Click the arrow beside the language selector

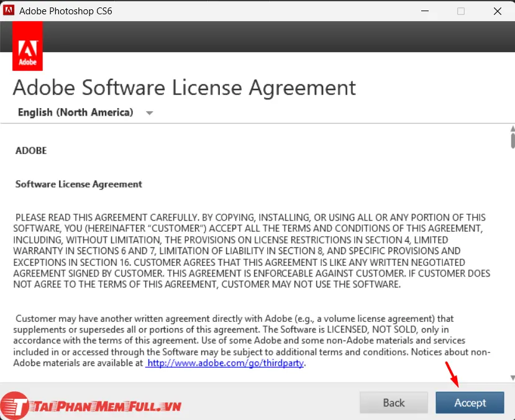click(x=149, y=112)
